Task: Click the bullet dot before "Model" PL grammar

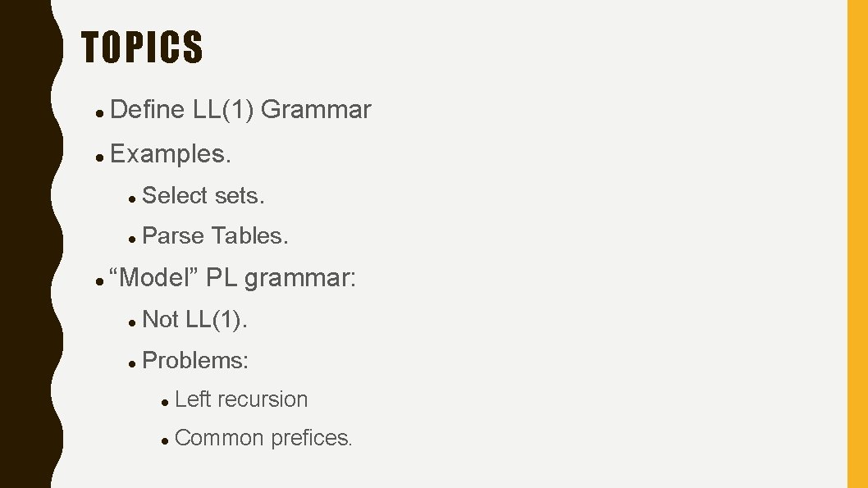Action: point(99,282)
